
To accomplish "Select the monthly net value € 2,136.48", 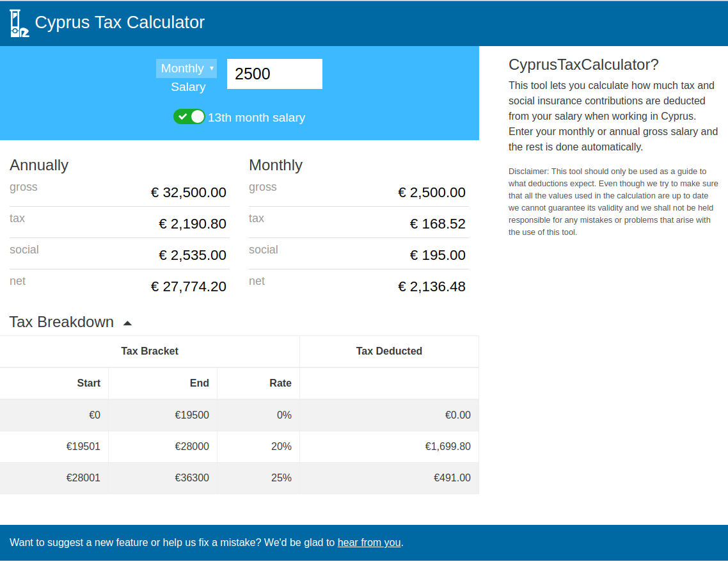I will (431, 287).
